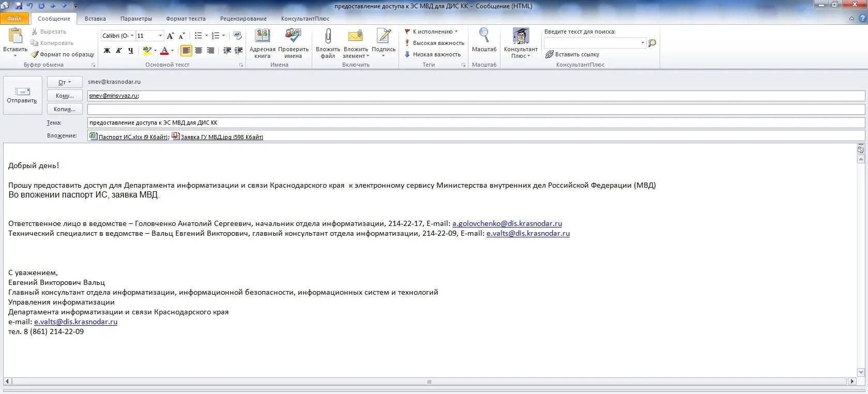868x394 pixels.
Task: Open highlight color dropdown arrow
Action: [156, 51]
